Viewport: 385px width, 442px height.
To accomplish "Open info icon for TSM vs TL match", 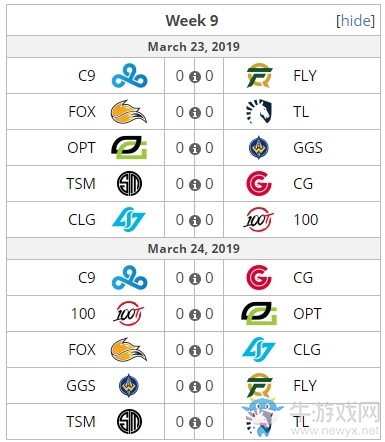I will [x=195, y=423].
